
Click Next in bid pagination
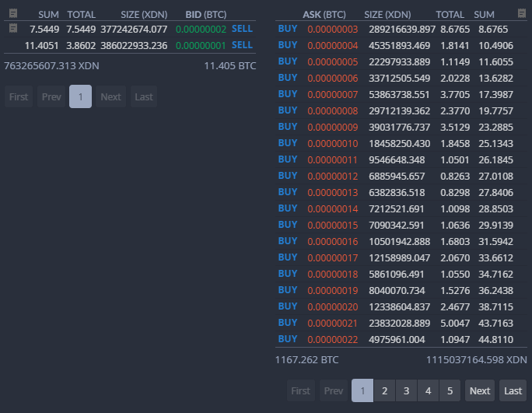[110, 96]
